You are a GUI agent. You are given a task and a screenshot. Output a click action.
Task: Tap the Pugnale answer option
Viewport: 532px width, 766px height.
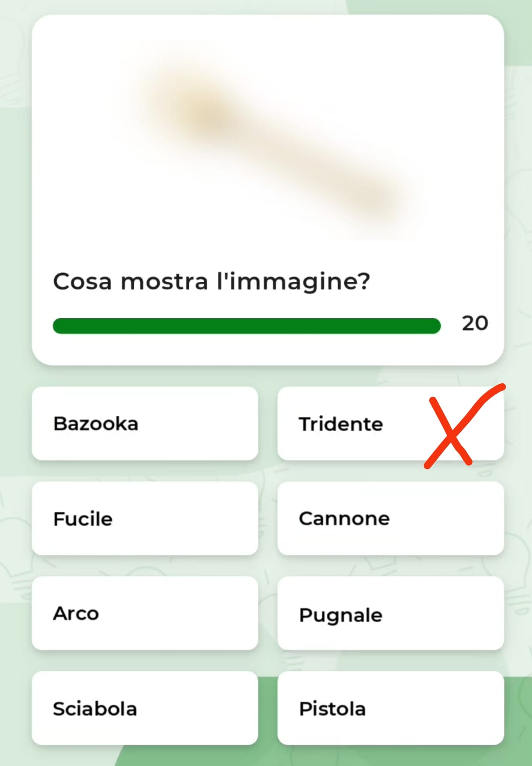click(391, 614)
